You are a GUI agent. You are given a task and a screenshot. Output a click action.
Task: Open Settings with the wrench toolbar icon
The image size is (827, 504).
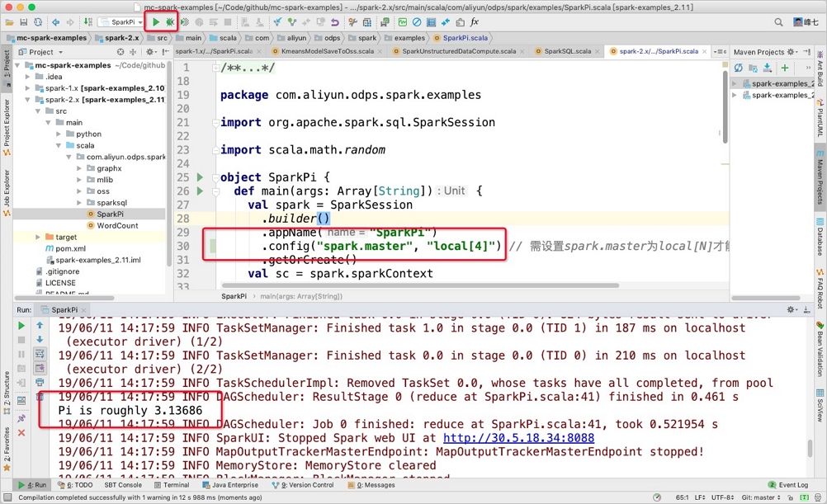(352, 22)
